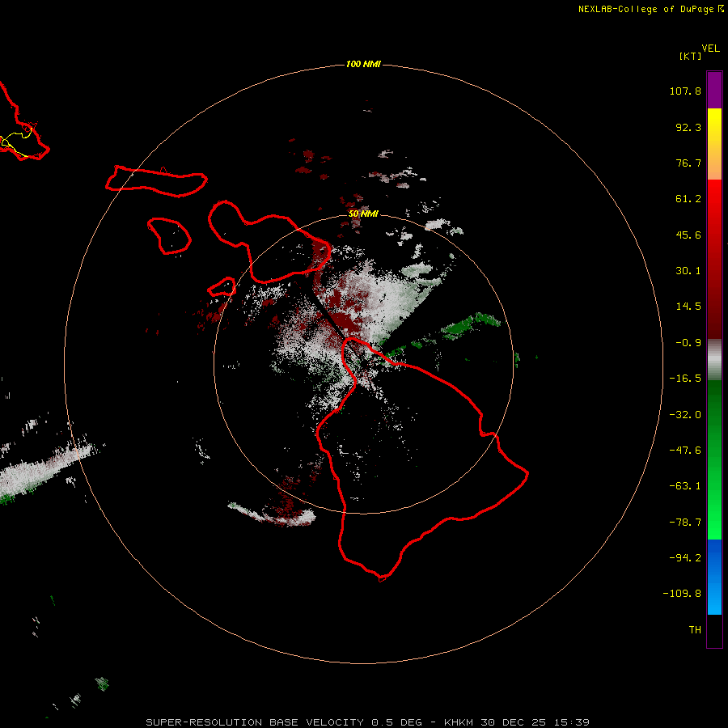The height and width of the screenshot is (728, 728).
Task: Click the 107.8 velocity scale value
Action: tap(685, 91)
